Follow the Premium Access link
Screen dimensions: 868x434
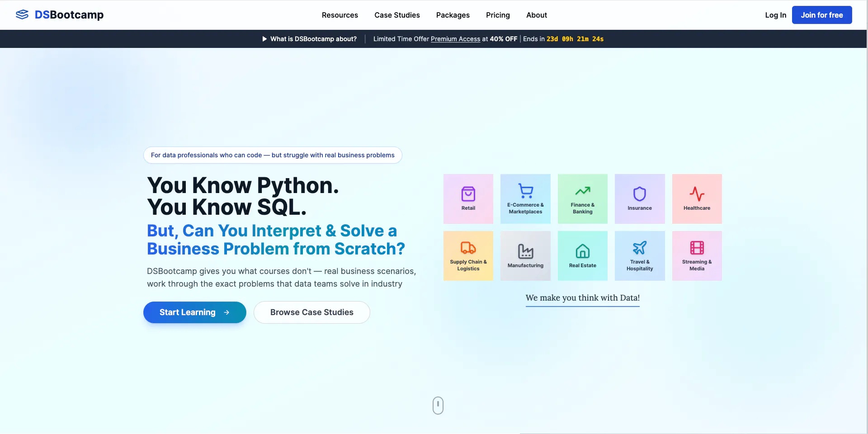[455, 39]
